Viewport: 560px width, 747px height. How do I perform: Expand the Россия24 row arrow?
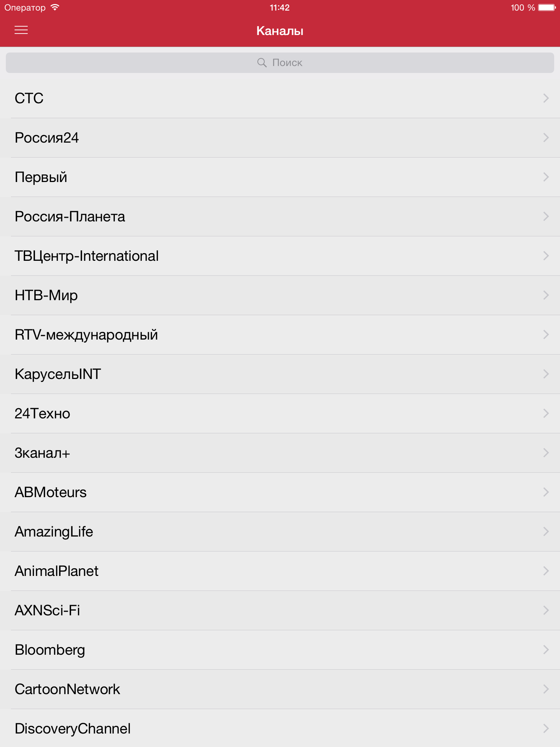(x=546, y=138)
